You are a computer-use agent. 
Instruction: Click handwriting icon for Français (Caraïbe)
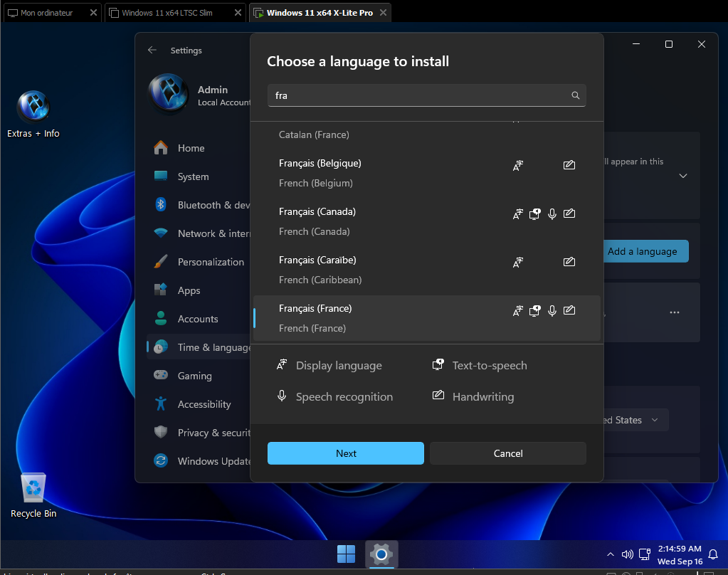[569, 261]
